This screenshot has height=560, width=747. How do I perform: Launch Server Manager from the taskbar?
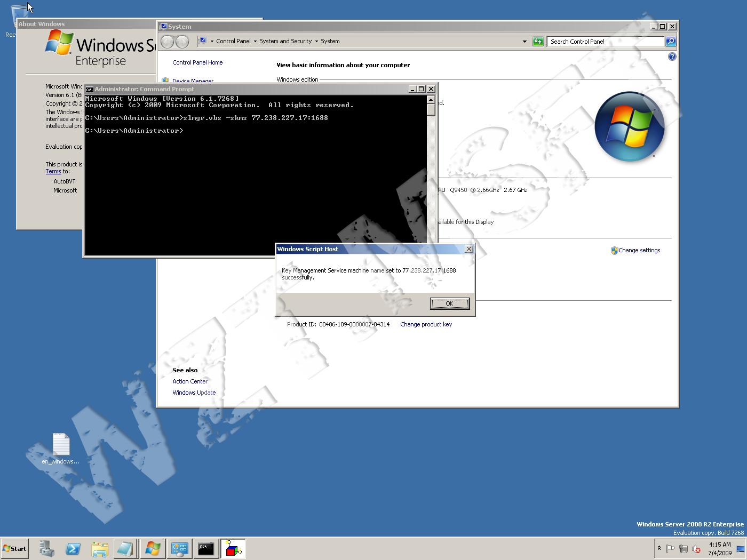47,548
